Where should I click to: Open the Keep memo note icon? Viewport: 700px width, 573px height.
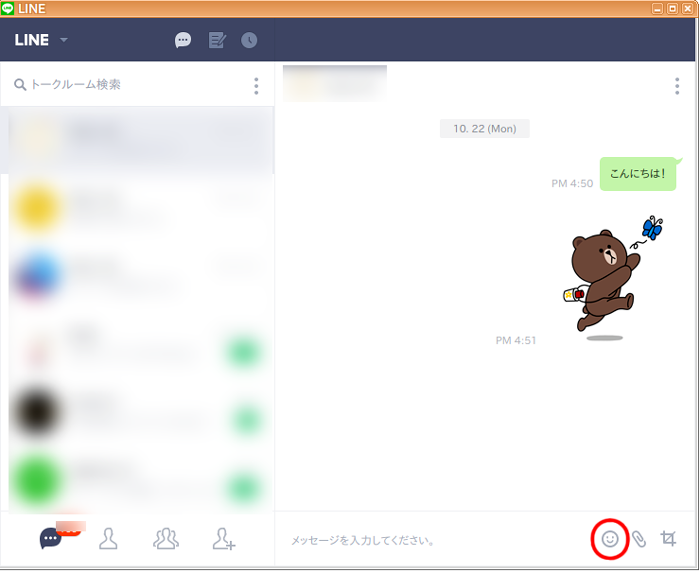[x=217, y=40]
